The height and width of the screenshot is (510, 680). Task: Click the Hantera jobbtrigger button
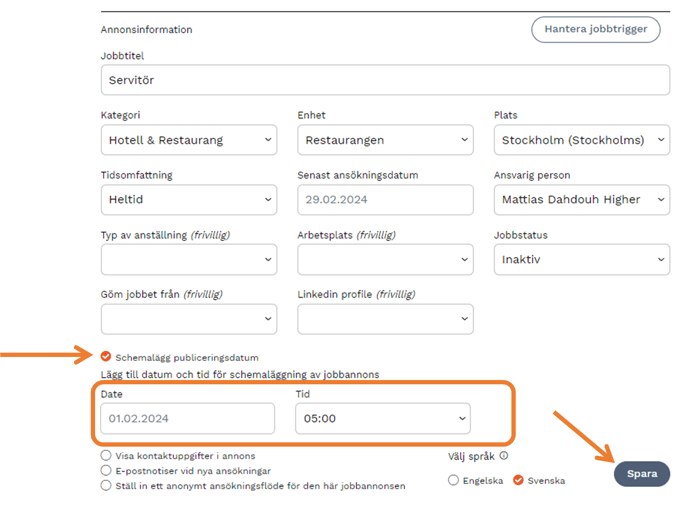coord(595,29)
